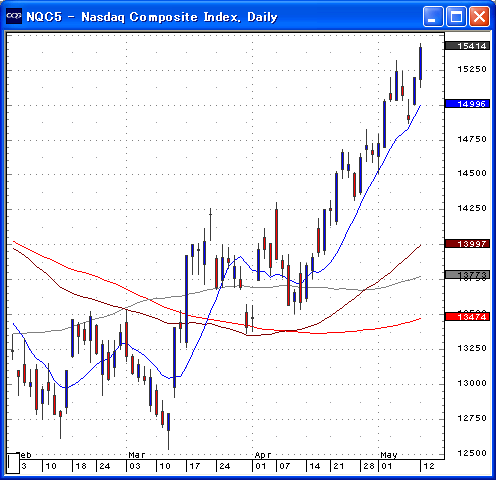
Task: Click the Mar month label on time axis
Action: click(137, 455)
